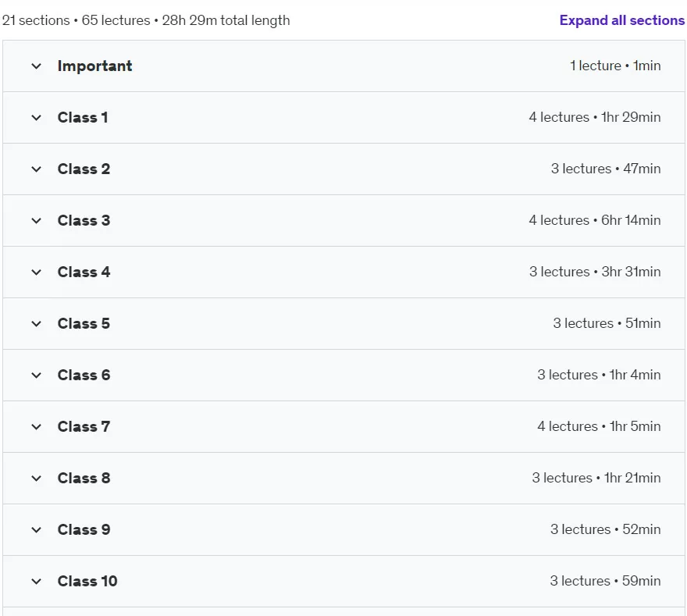Click the Class 1 section heading
Image resolution: width=687 pixels, height=616 pixels.
83,117
